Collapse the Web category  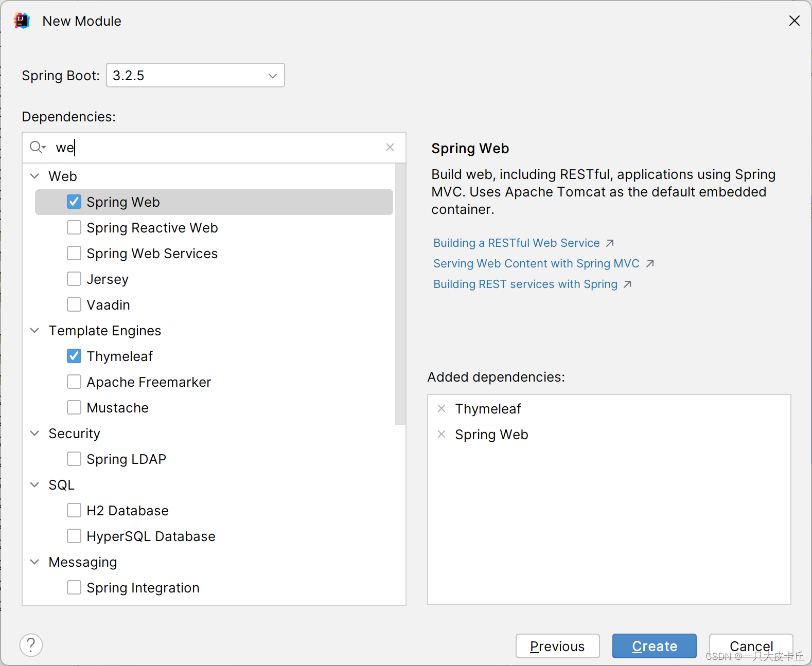click(x=34, y=176)
